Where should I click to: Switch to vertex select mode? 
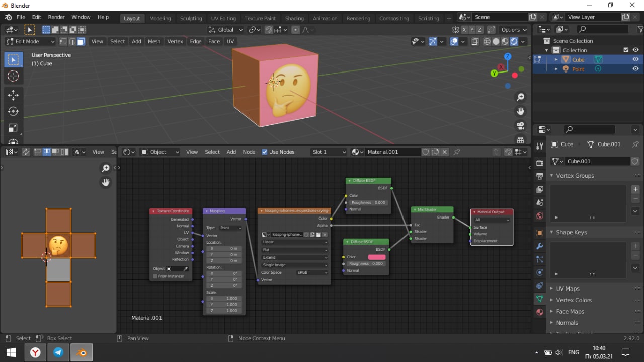tap(63, 42)
